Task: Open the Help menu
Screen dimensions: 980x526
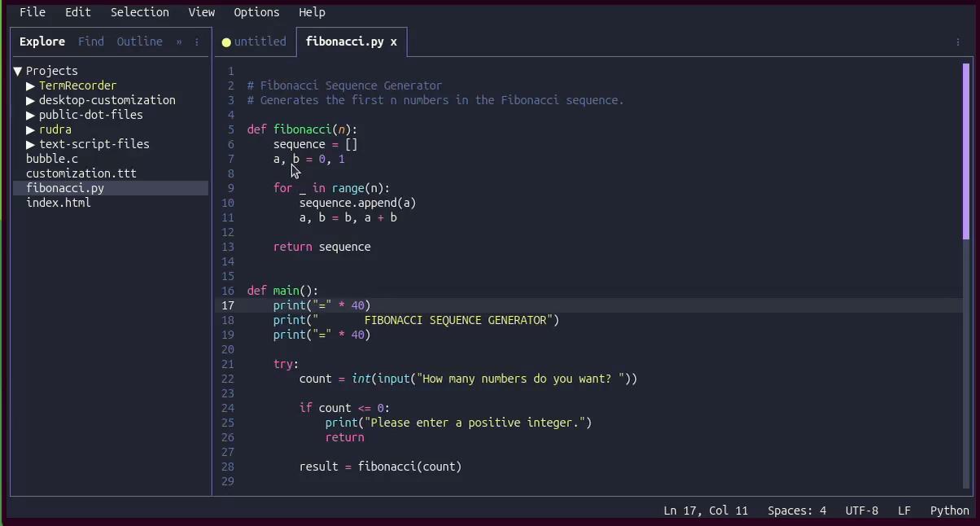Action: click(x=312, y=12)
